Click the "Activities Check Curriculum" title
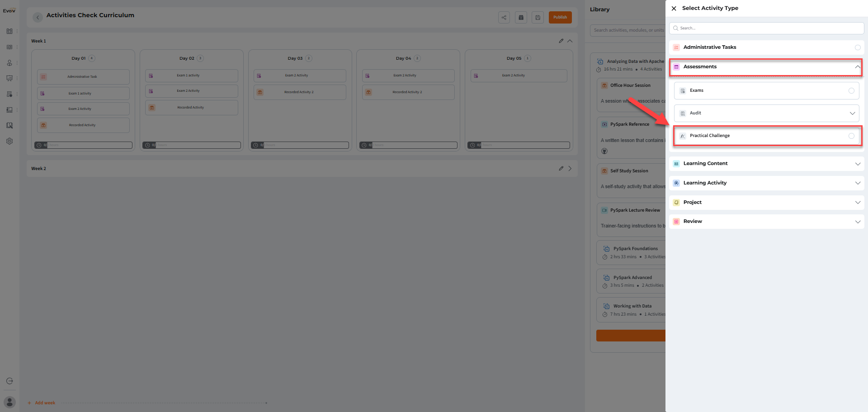This screenshot has width=868, height=412. coord(90,15)
